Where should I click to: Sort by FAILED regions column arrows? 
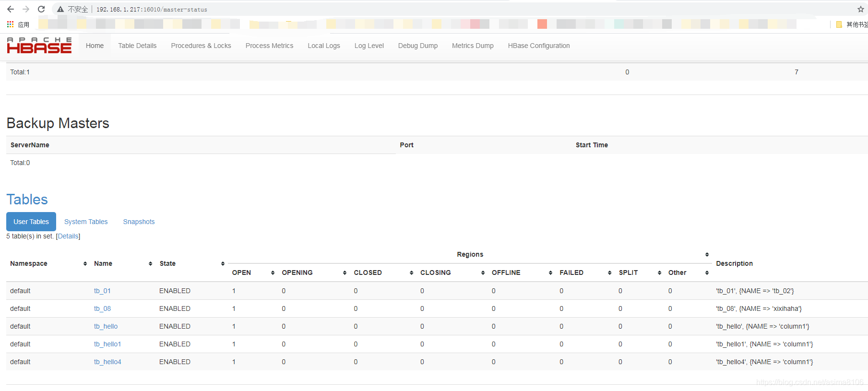[x=609, y=273]
